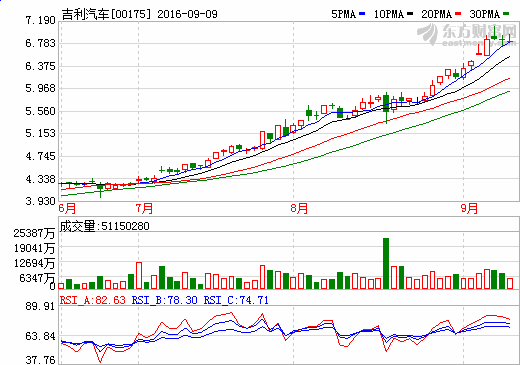Click the RSI_B:78.30 indicator value
The height and width of the screenshot is (365, 520).
pyautogui.click(x=165, y=300)
